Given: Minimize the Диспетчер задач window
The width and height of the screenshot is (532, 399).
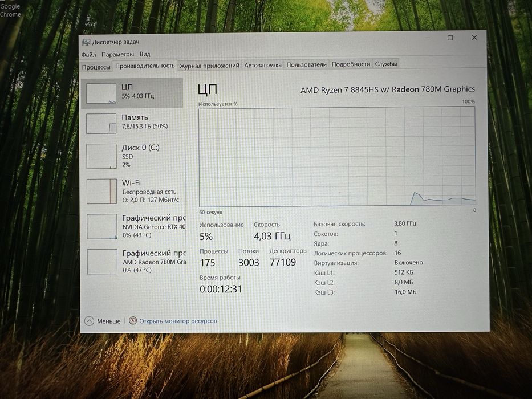Looking at the screenshot, I should click(427, 38).
